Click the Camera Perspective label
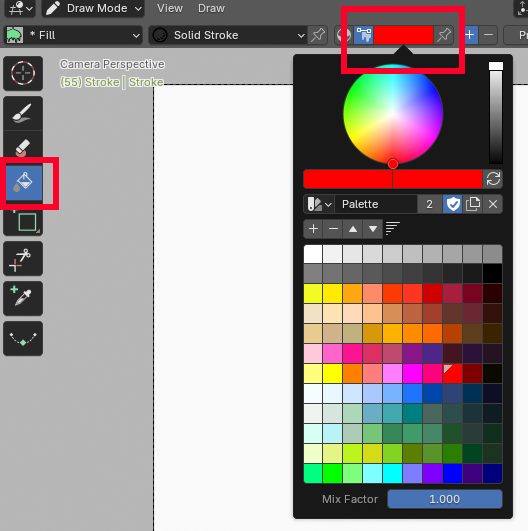The height and width of the screenshot is (531, 528). [x=112, y=64]
